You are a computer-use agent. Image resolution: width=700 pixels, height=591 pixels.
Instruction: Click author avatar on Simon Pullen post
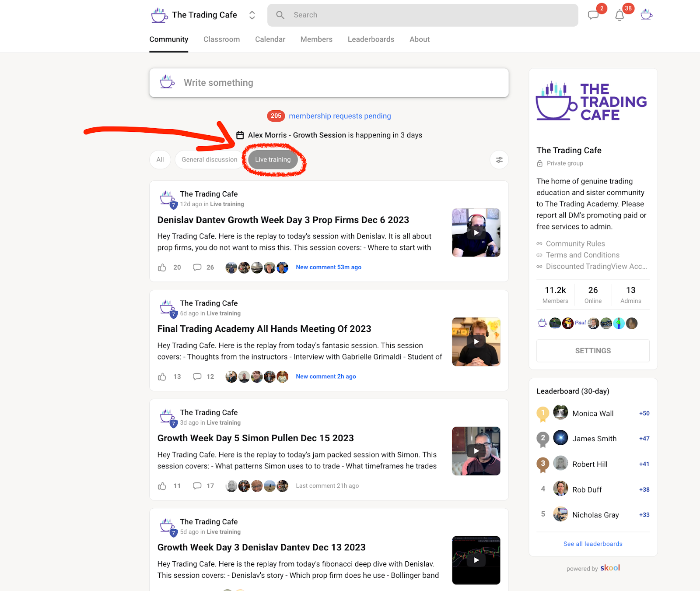[x=167, y=417]
